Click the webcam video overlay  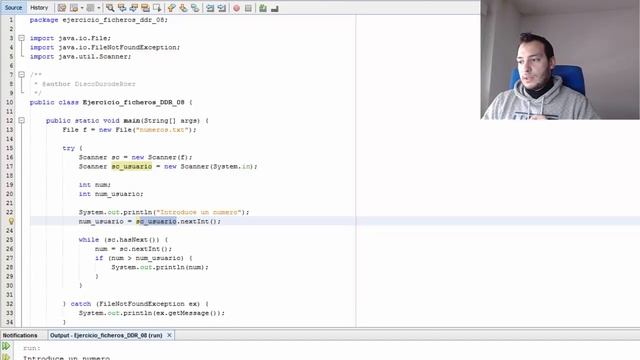click(x=560, y=60)
